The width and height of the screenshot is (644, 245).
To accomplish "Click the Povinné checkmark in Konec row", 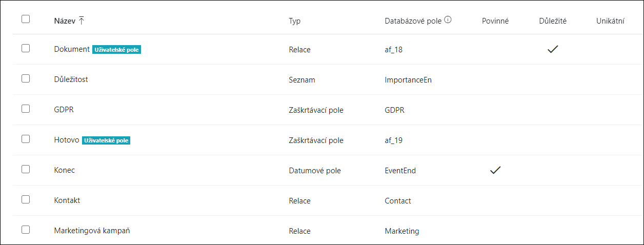I will pyautogui.click(x=495, y=170).
